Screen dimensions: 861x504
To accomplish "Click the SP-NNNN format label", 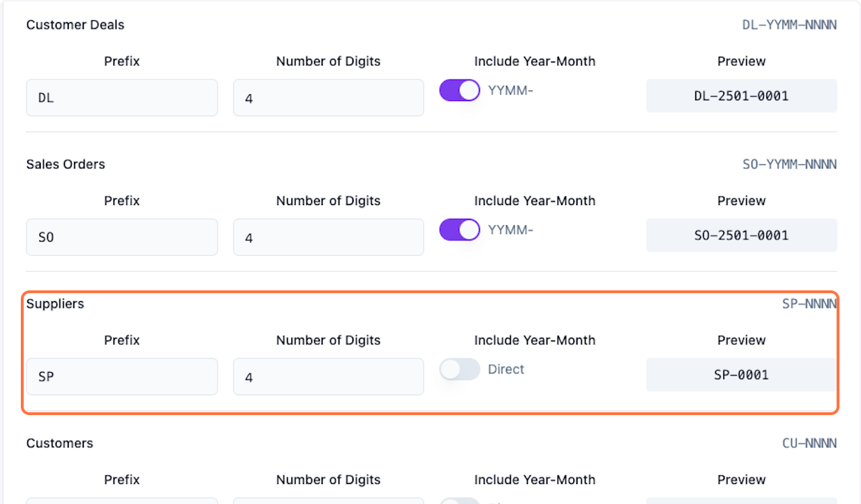I will tap(809, 304).
